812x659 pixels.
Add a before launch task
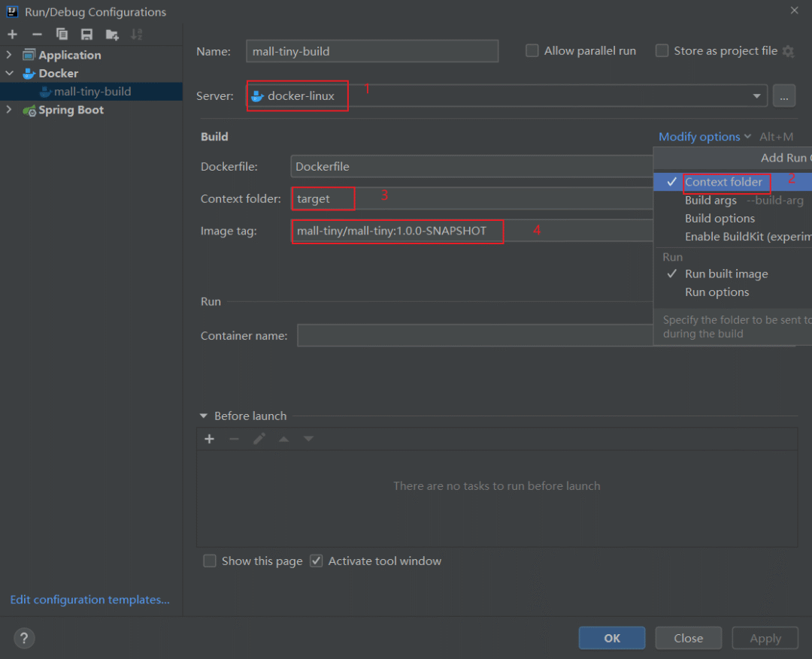[209, 439]
